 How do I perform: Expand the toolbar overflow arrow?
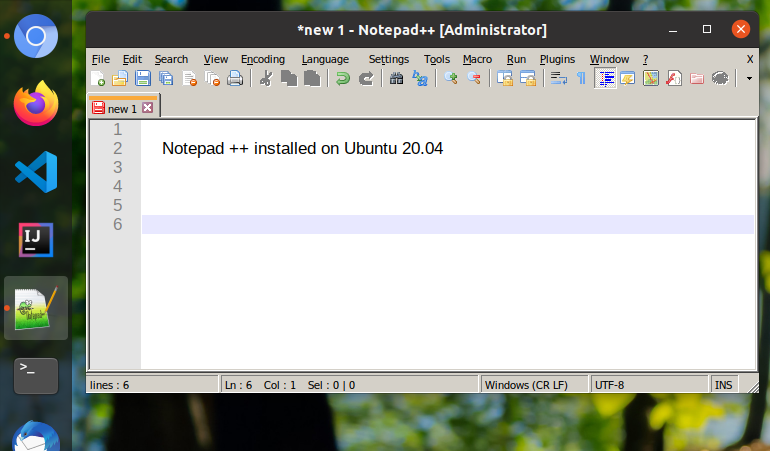click(x=749, y=79)
